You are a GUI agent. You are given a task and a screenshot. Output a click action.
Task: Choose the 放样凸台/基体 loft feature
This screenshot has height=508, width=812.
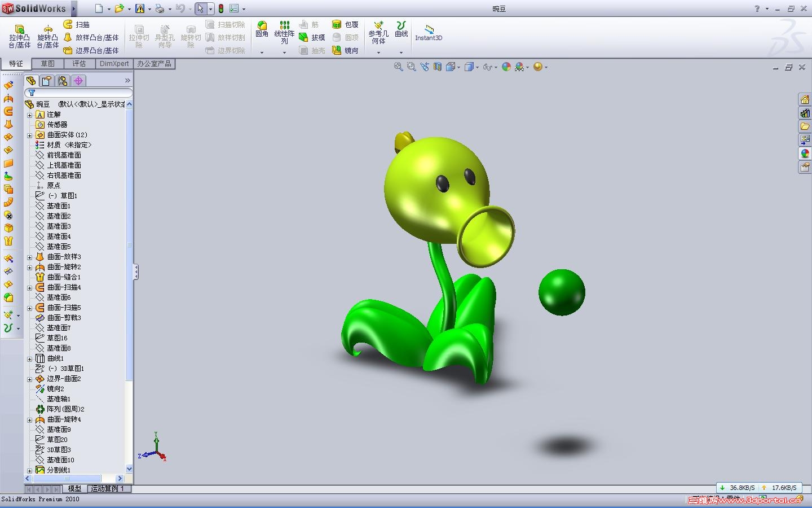click(x=91, y=37)
